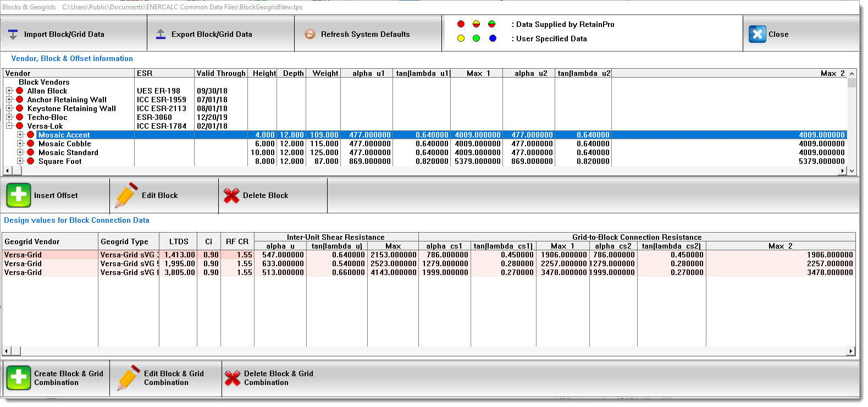Image resolution: width=868 pixels, height=407 pixels.
Task: Expand the Keystone Retaining Wall vendor node
Action: 9,108
